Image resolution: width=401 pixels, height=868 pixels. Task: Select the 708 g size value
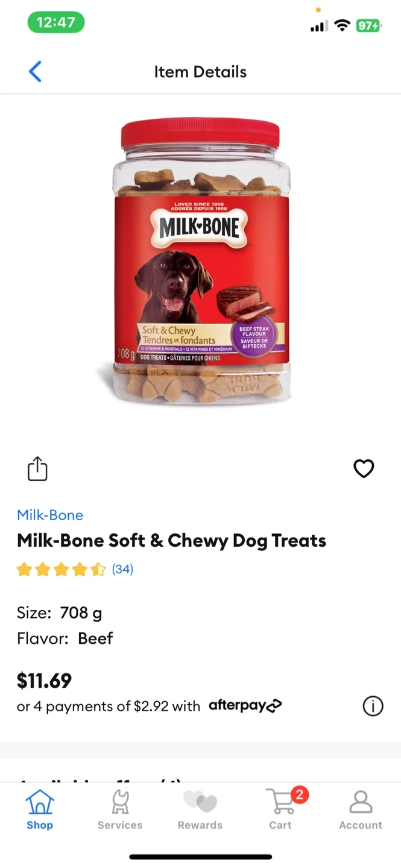pos(81,613)
